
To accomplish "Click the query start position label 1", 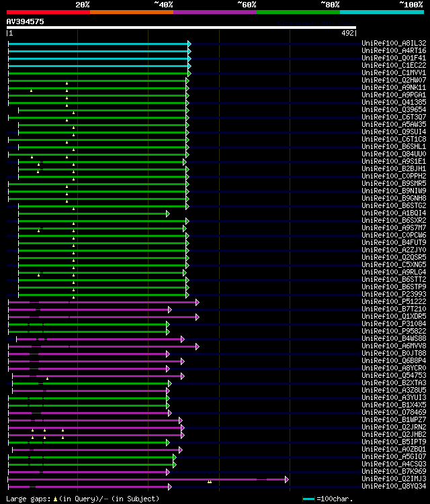I will click(11, 33).
